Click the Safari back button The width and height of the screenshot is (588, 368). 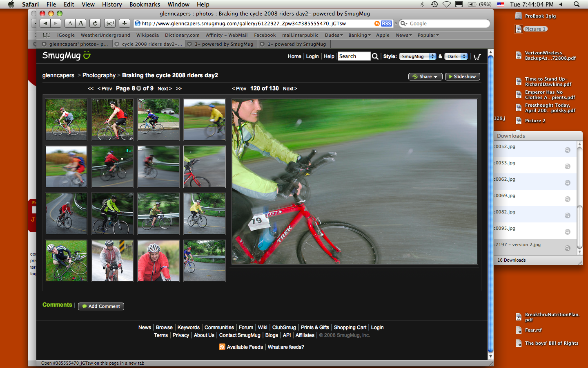pos(45,23)
